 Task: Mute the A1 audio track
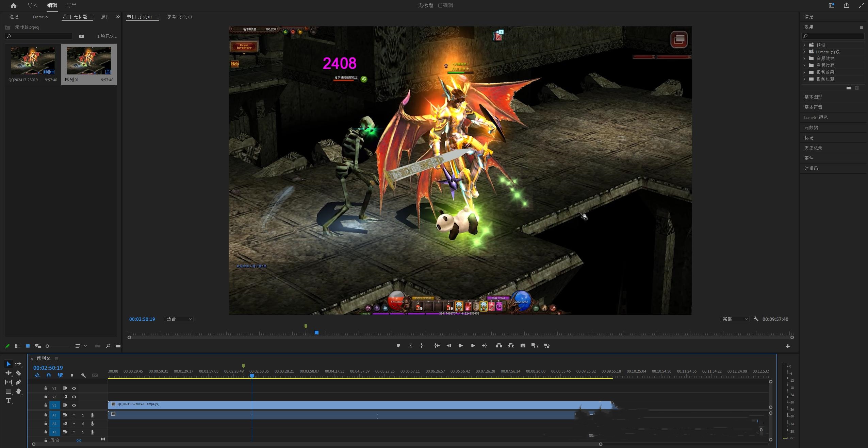pos(74,415)
